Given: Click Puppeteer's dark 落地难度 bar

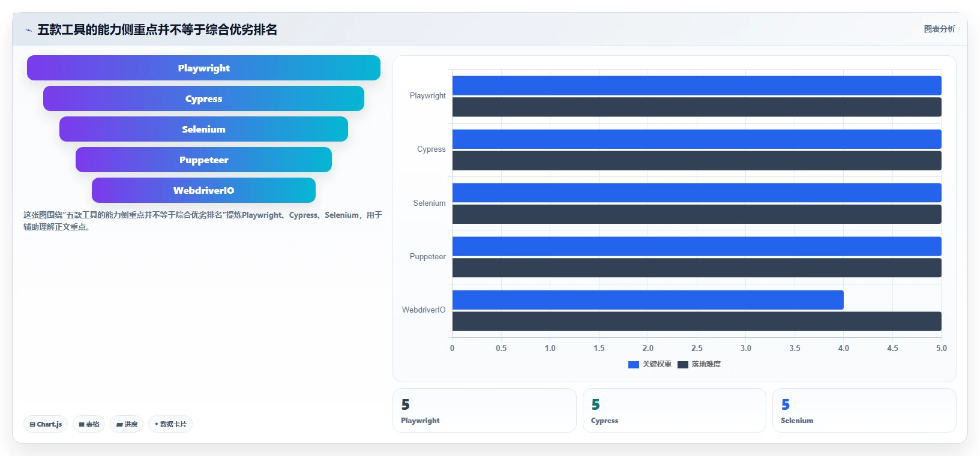Looking at the screenshot, I should coord(697,268).
